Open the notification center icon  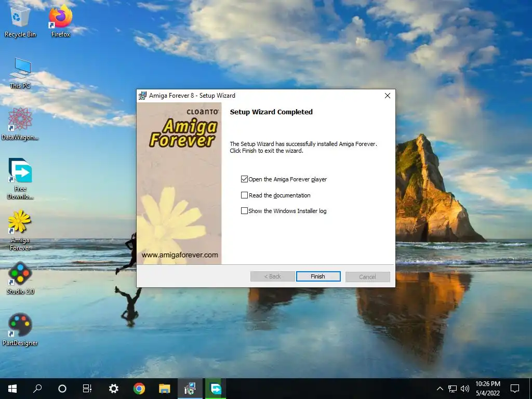pyautogui.click(x=515, y=389)
